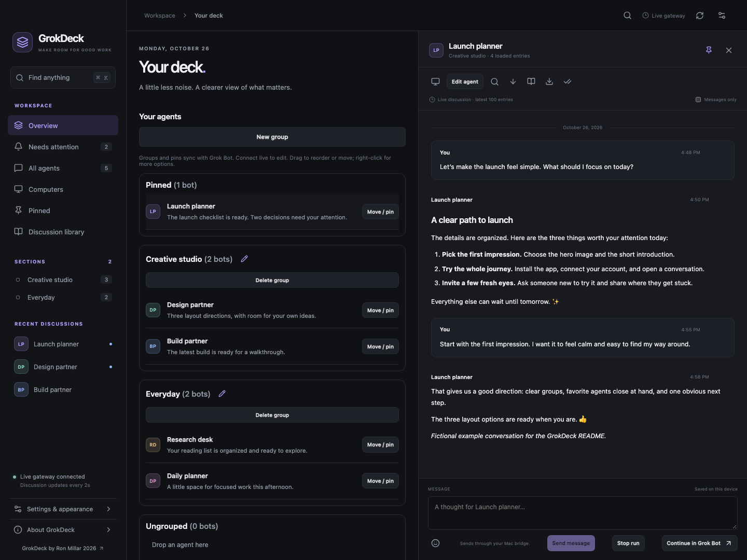The height and width of the screenshot is (560, 747).
Task: Click the New group button
Action: (272, 137)
